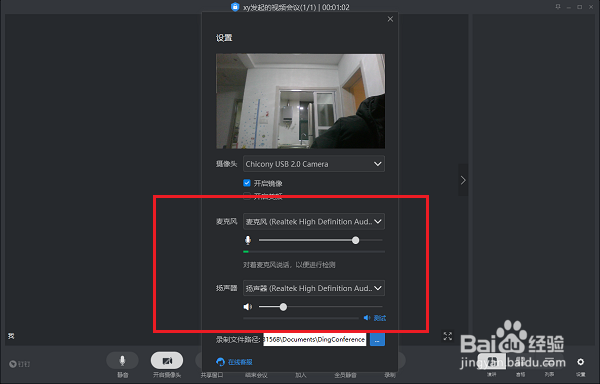Open the 扬声器 speaker device dropdown

point(314,288)
